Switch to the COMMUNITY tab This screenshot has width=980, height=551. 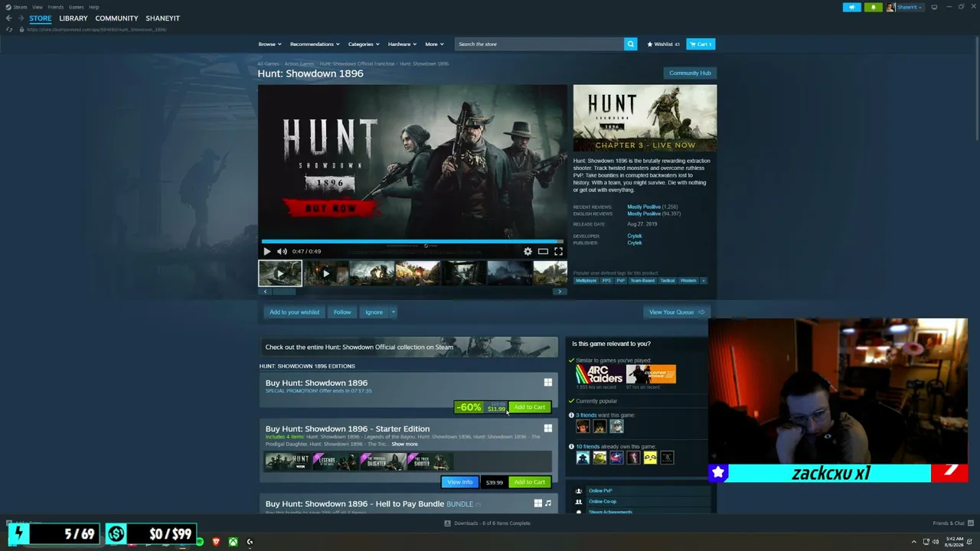tap(116, 18)
